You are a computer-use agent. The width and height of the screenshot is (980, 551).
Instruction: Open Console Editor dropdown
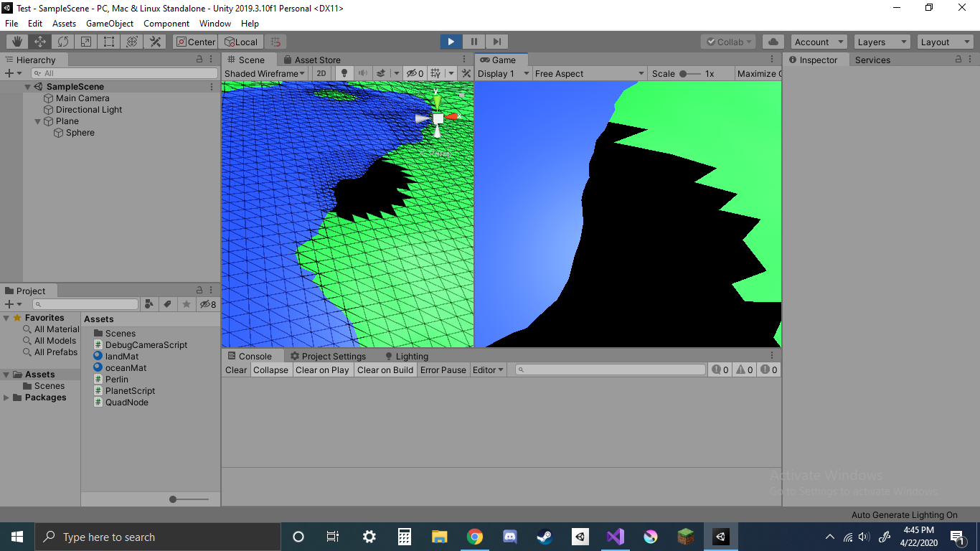tap(488, 369)
